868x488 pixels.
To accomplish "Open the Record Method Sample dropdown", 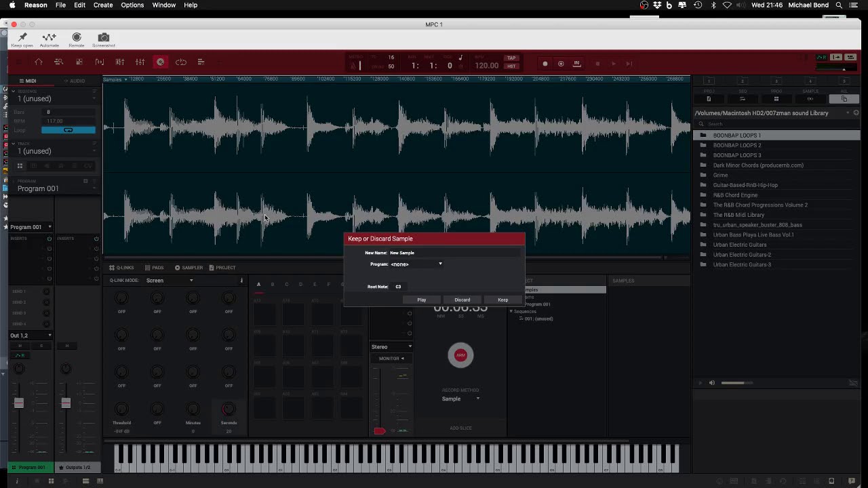I will point(460,399).
